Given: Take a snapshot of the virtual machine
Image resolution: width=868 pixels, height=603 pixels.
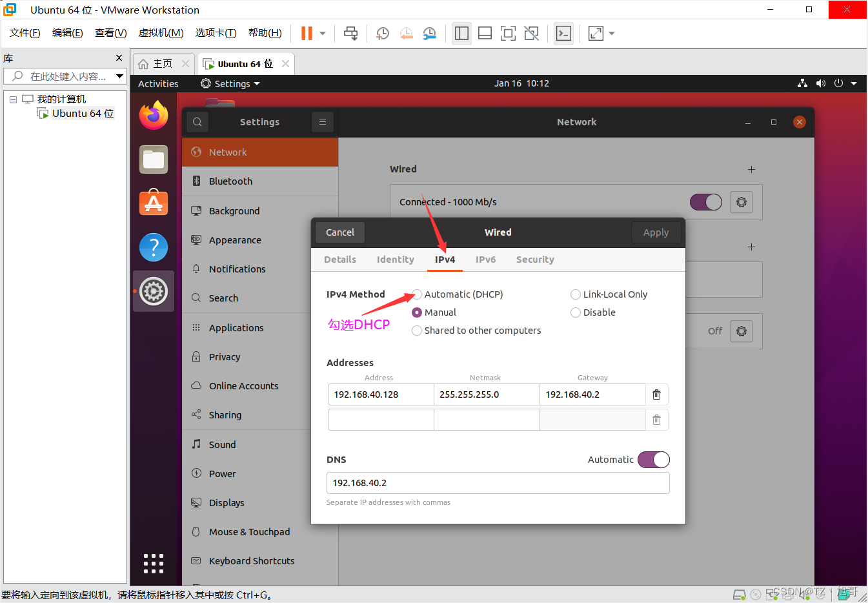Looking at the screenshot, I should point(383,34).
